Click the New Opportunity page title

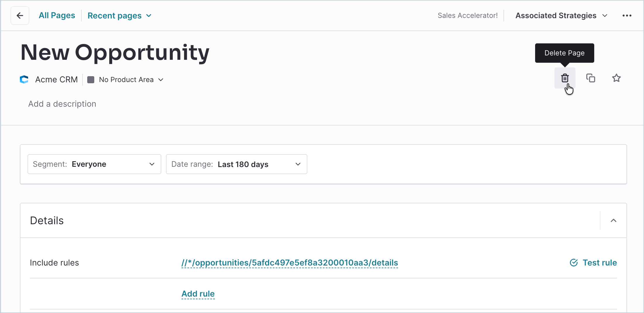pyautogui.click(x=115, y=52)
